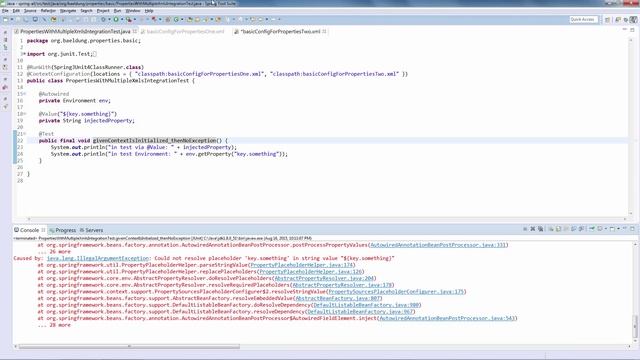This screenshot has width=640, height=360.
Task: Click into the Quick Access field
Action: pyautogui.click(x=584, y=19)
